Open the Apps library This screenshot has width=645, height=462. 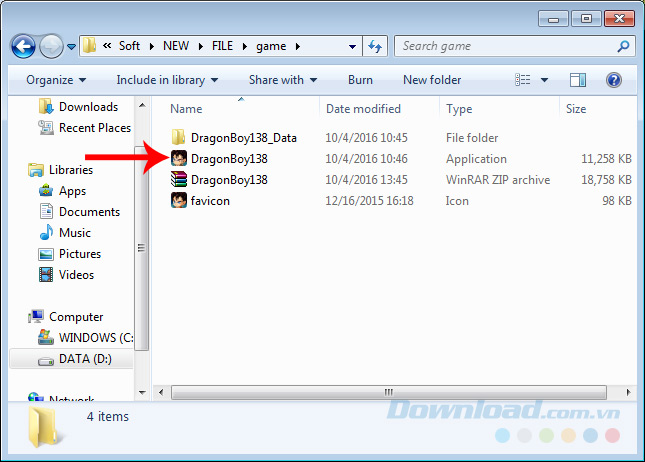point(72,191)
